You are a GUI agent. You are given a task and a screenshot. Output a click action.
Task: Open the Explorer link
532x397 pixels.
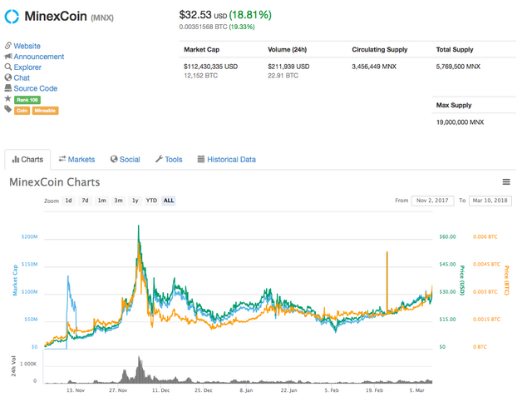tap(27, 67)
